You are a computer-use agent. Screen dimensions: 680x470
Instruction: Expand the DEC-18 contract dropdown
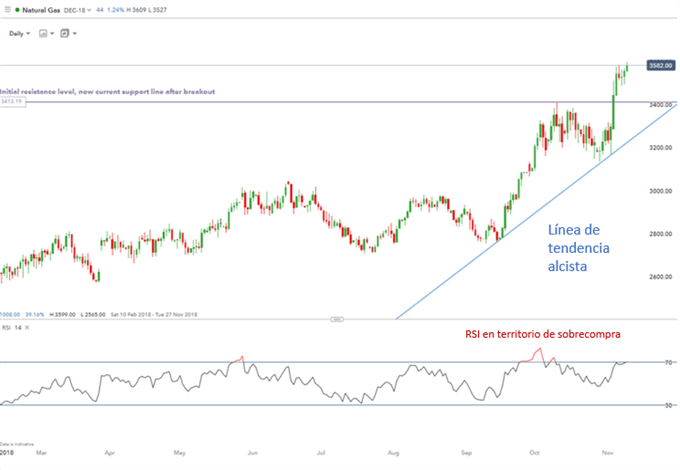click(78, 10)
